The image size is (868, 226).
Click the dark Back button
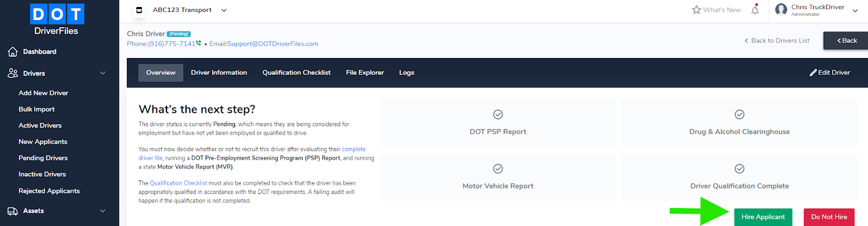[x=846, y=41]
